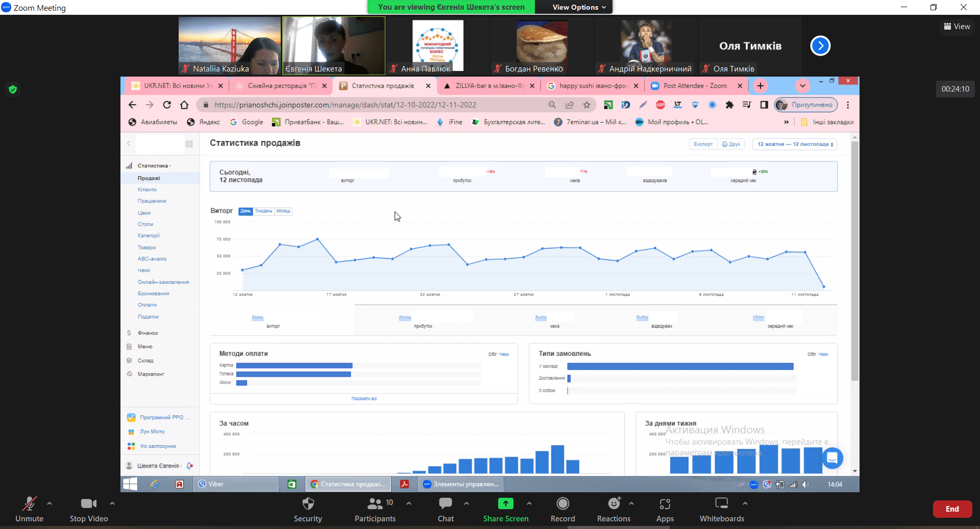980x529 pixels.
Task: Click End meeting button
Action: (x=952, y=509)
